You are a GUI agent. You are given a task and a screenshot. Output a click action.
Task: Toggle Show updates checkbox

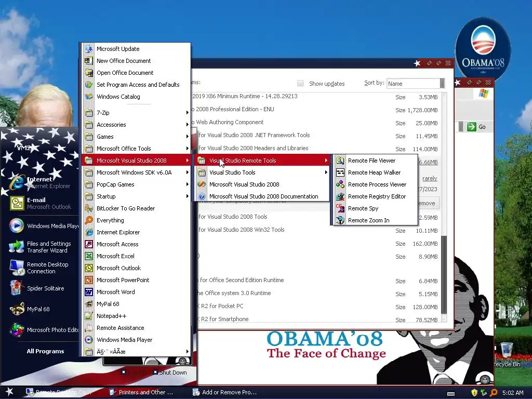coord(300,83)
